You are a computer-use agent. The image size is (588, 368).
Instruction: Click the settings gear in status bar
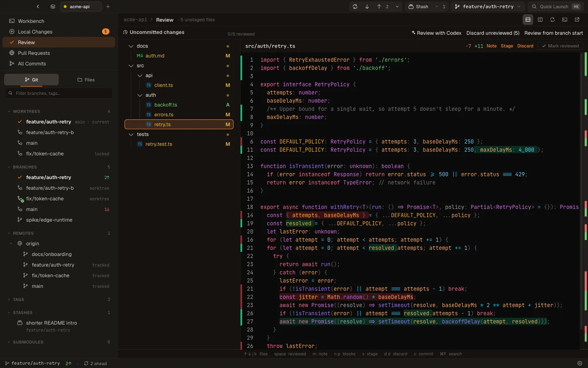pos(579,363)
